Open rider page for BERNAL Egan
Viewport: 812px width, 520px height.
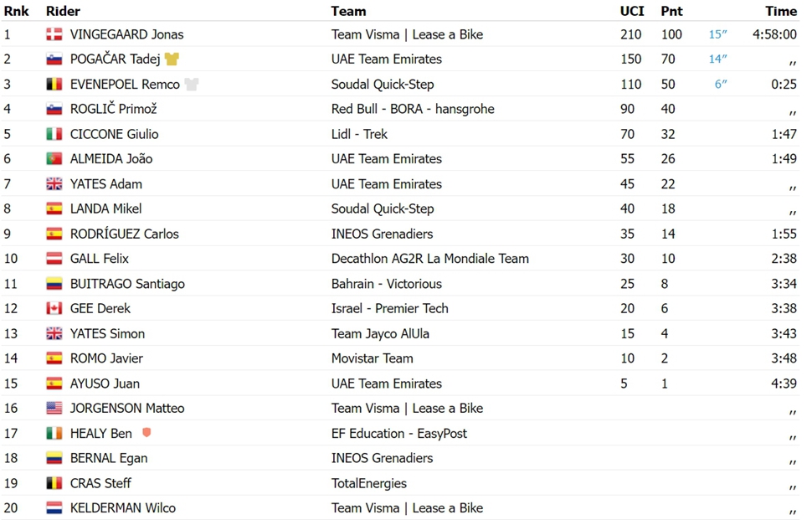[109, 458]
